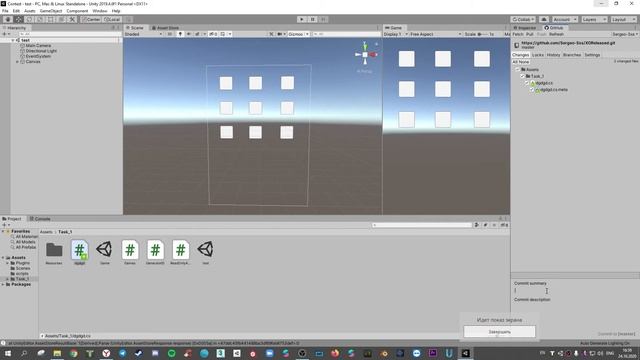Open the Free Aspect dropdown
This screenshot has height=360, width=640.
436,34
